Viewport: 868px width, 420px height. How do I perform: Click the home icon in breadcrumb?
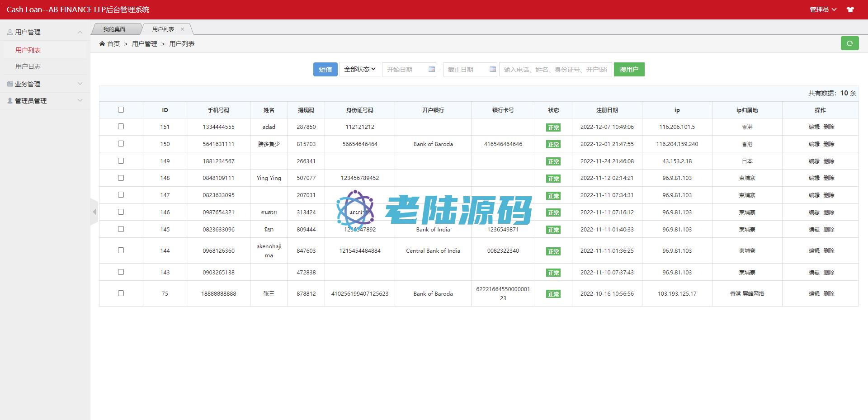[x=102, y=44]
